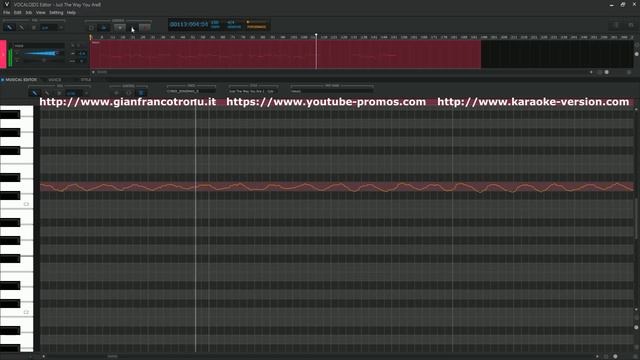Switch to the VOICE tab
Image resolution: width=640 pixels, height=360 pixels.
55,80
